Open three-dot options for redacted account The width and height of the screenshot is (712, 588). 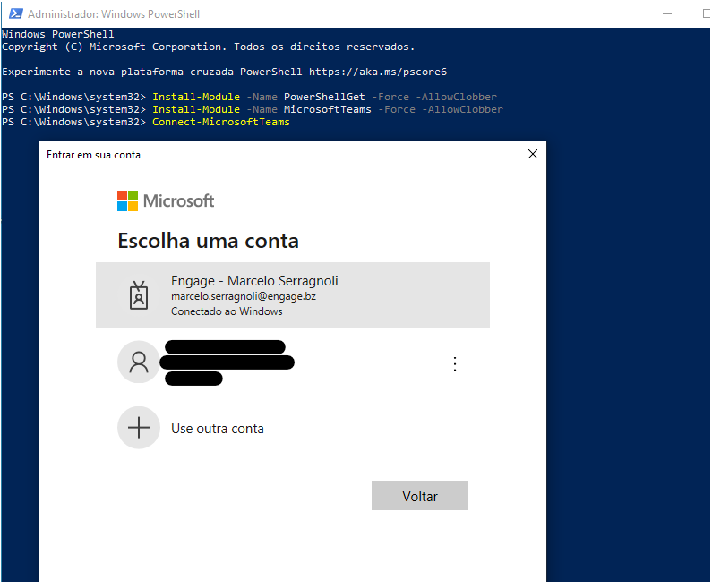[455, 364]
